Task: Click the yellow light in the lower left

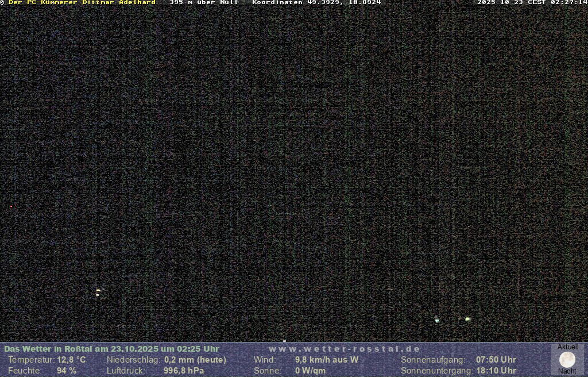Action: coord(98,291)
